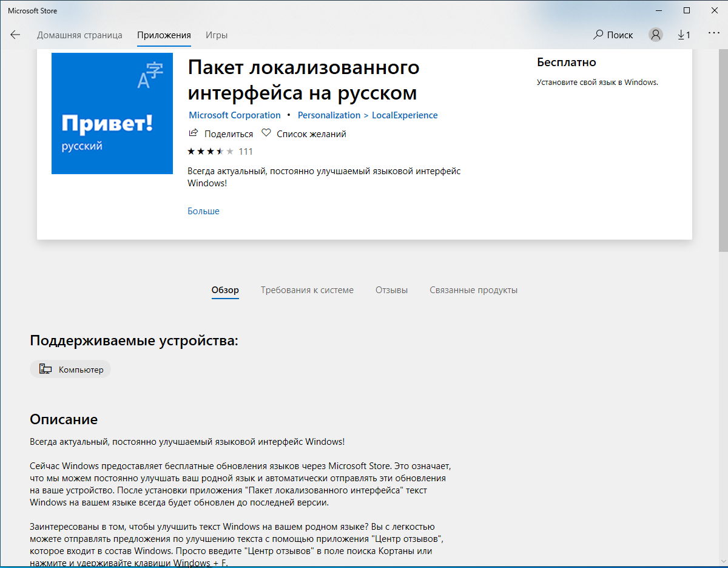Click the Поддерживаемые устройства heading
728x568 pixels.
tap(134, 341)
